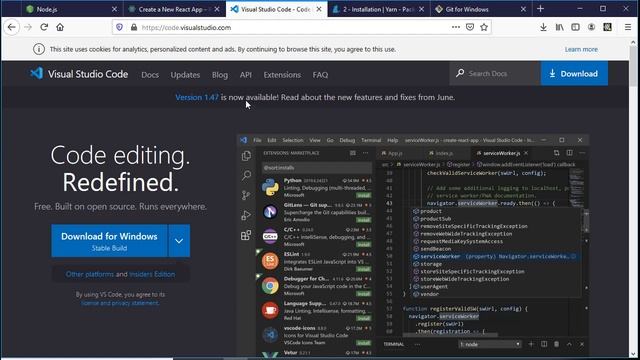The image size is (640, 360).
Task: Open Insiders Edition link
Action: (x=152, y=274)
